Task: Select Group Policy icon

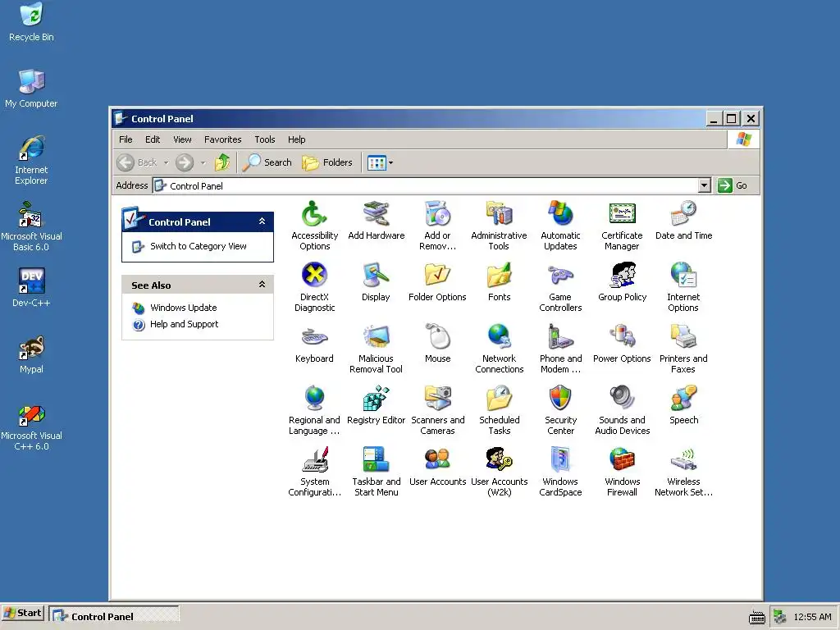Action: point(622,276)
